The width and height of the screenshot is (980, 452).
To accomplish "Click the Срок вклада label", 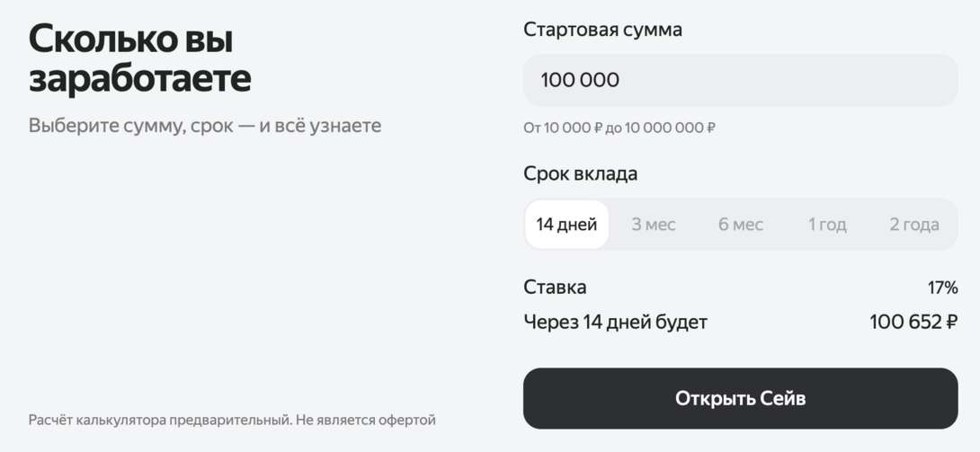I will click(580, 173).
